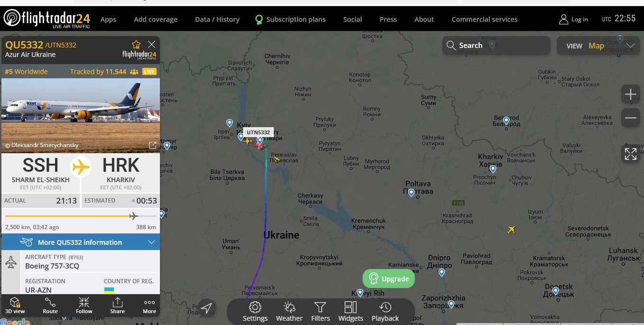Screen dimensions: 644x325
Task: Open the 3D view of the flight
Action: pyautogui.click(x=15, y=306)
